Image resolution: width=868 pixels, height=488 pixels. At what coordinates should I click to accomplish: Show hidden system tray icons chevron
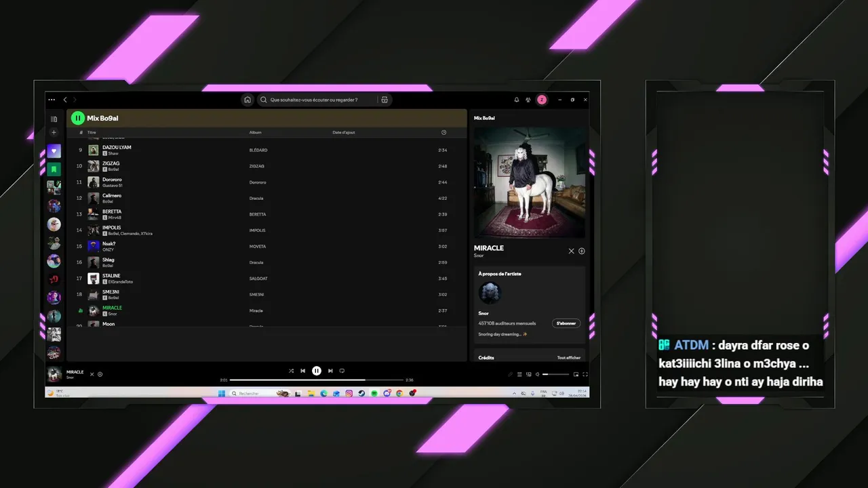click(x=514, y=394)
